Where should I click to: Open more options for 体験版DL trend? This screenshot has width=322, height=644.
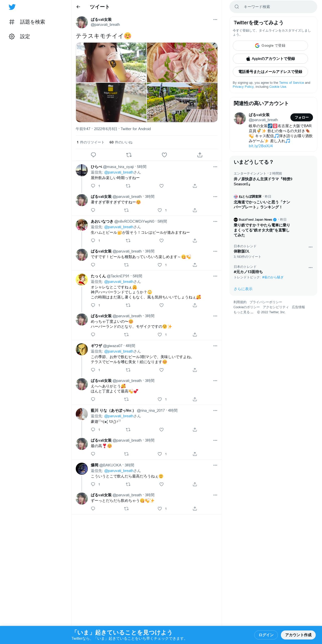click(x=310, y=247)
